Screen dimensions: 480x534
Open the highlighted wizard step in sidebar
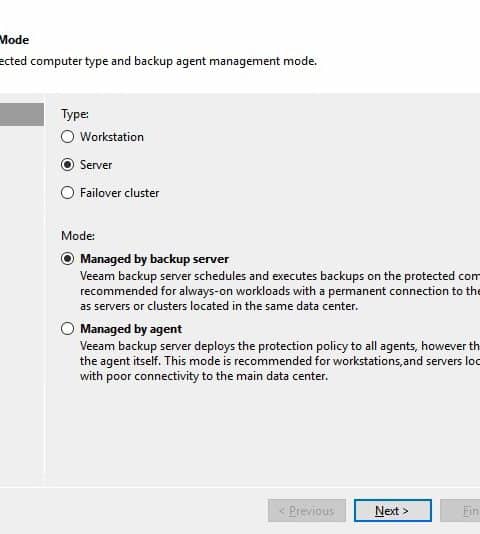coord(22,114)
